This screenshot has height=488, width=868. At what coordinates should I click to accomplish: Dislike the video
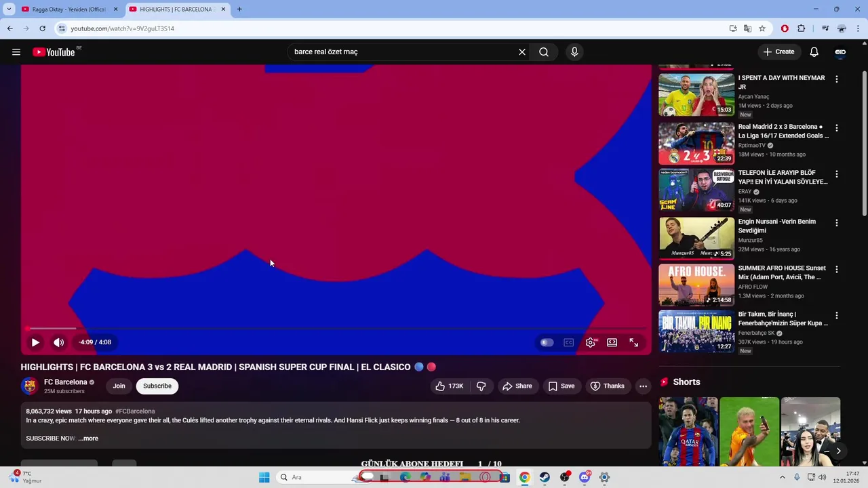481,386
